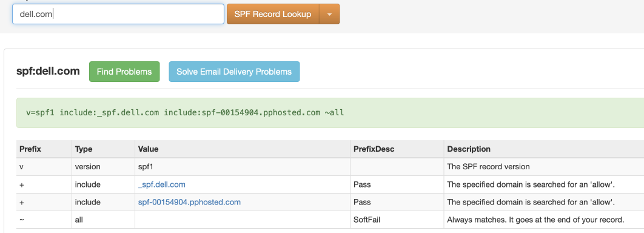The height and width of the screenshot is (233, 644).
Task: Open the _spf.dell.com link
Action: pyautogui.click(x=162, y=184)
